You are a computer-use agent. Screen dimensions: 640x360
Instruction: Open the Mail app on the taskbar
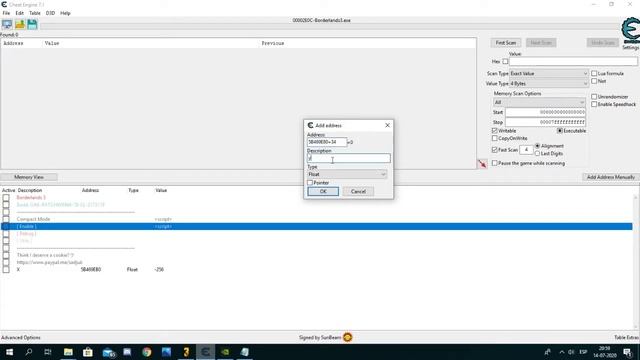108,352
